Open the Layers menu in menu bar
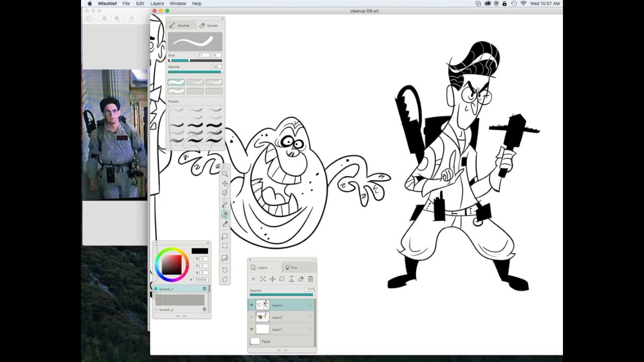The width and height of the screenshot is (644, 362). (157, 4)
